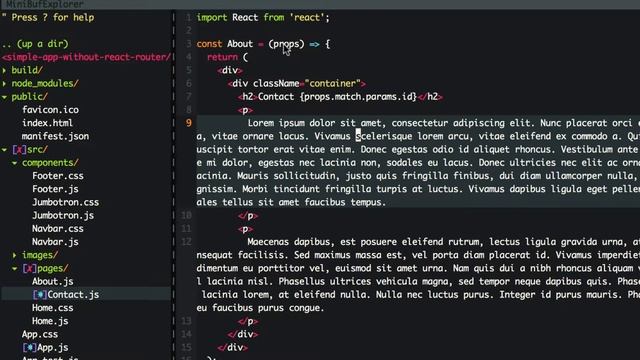Screen dimensions: 640x360
Task: Select the simple-app-without-react-router root path
Action: pos(86,57)
